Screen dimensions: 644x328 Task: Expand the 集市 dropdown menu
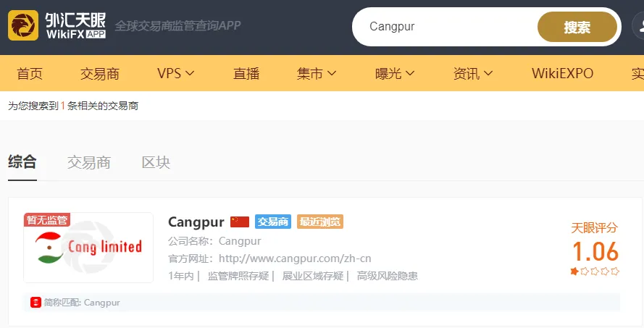[317, 73]
